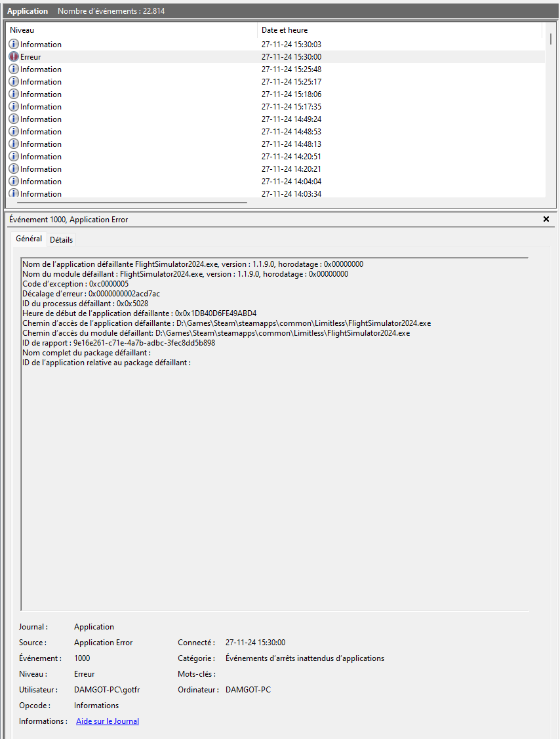Click the Source value 'Application Error'

tap(103, 643)
